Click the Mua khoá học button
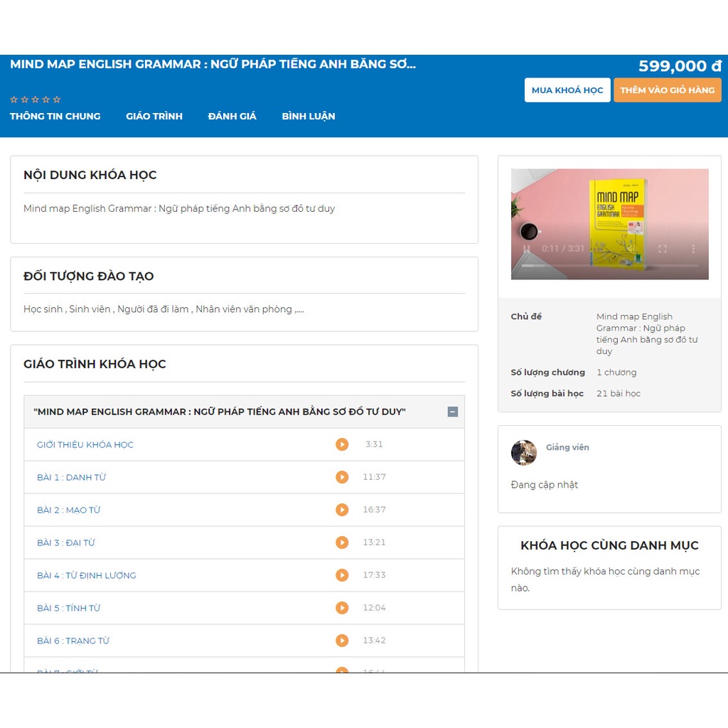 click(567, 90)
